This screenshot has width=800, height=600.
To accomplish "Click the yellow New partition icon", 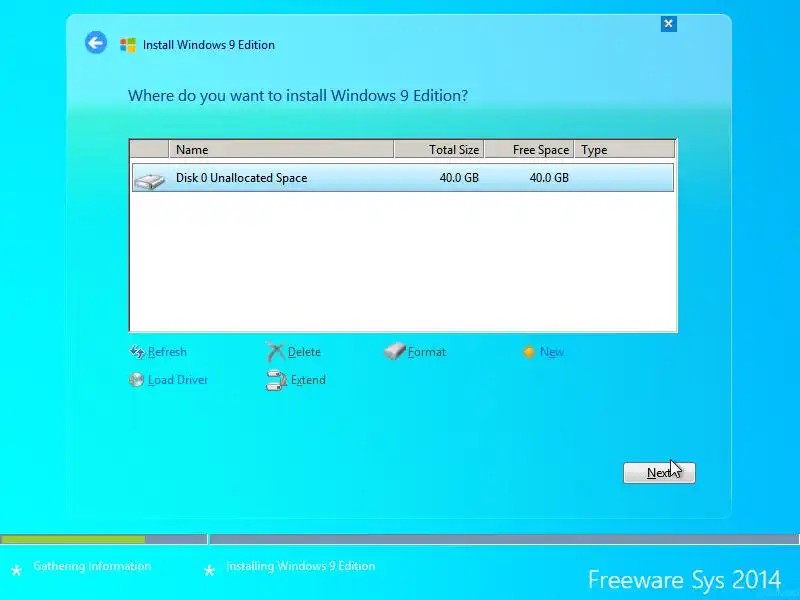I will click(x=529, y=352).
